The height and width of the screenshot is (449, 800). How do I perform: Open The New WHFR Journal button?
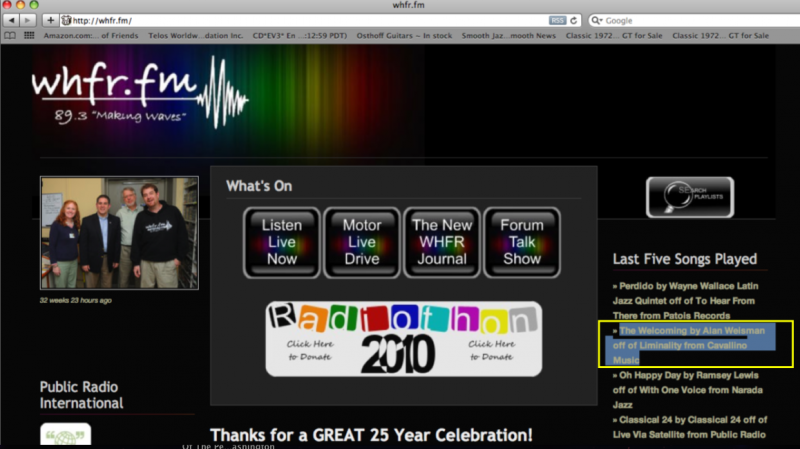tap(441, 242)
